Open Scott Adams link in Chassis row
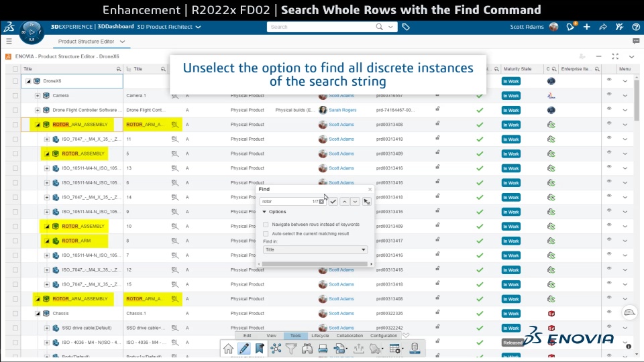Image resolution: width=644 pixels, height=362 pixels. pyautogui.click(x=341, y=314)
